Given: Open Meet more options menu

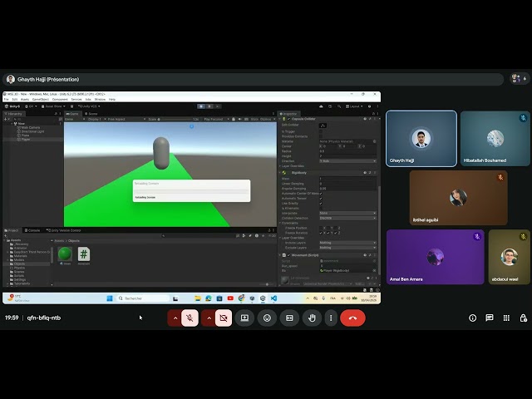Looking at the screenshot, I should 331,318.
